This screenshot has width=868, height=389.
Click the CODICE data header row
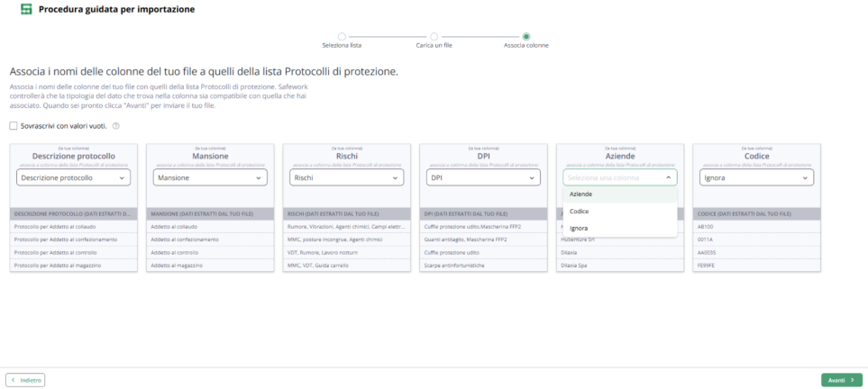[x=757, y=213]
